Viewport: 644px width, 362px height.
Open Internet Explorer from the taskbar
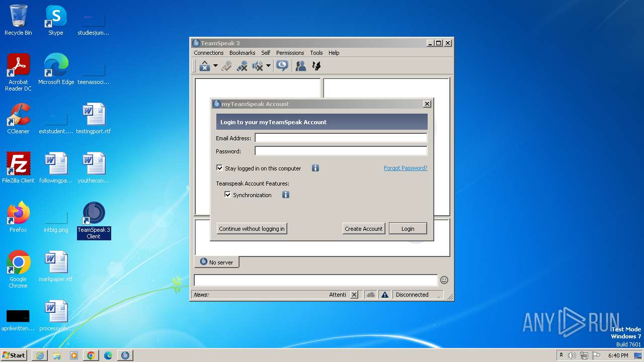[x=40, y=355]
